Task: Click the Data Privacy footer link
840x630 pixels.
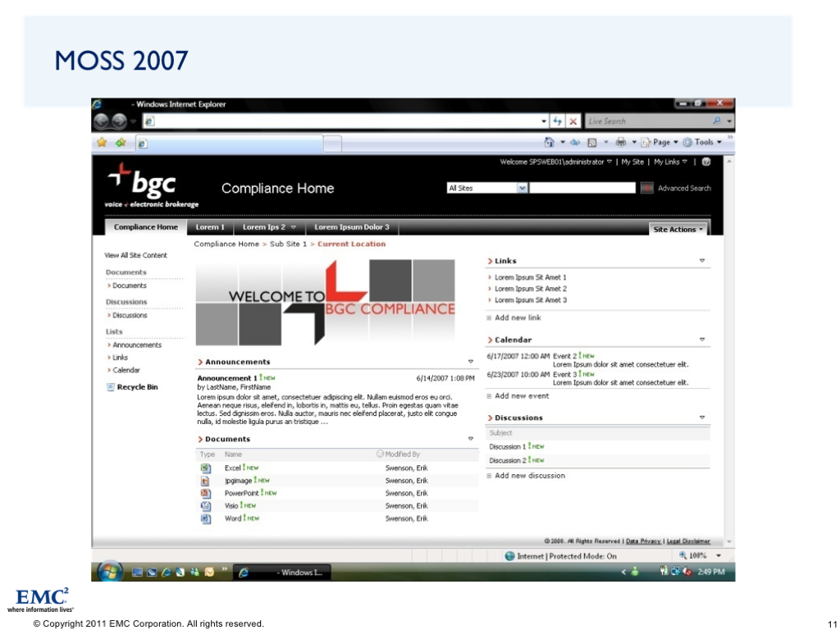Action: (x=643, y=541)
